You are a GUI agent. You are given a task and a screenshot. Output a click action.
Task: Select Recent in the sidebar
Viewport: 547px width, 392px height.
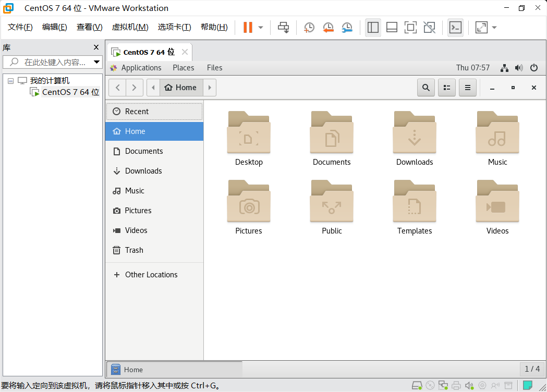[154, 112]
